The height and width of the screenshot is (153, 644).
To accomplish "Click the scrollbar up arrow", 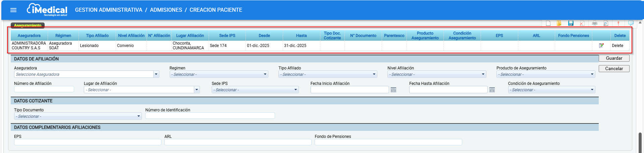I will coord(640,22).
